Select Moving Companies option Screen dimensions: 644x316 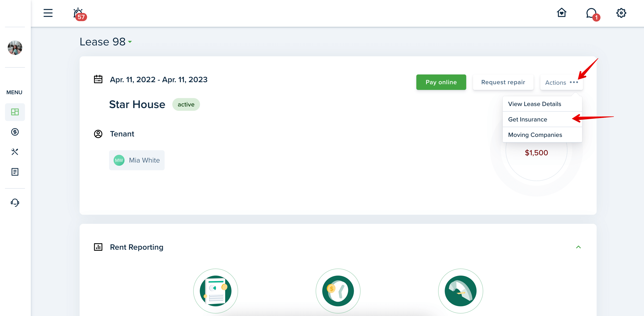point(542,135)
